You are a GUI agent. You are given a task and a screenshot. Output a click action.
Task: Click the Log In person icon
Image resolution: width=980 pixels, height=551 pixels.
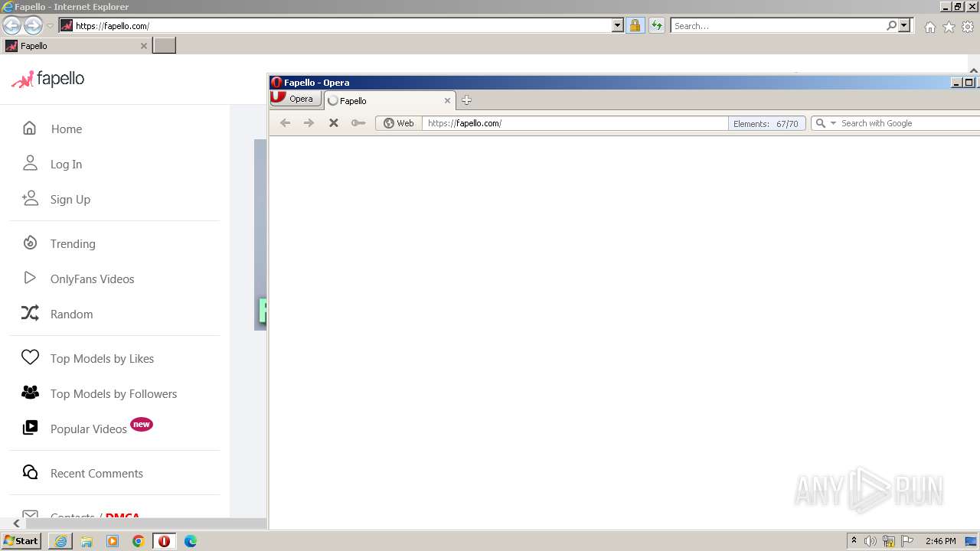click(30, 163)
